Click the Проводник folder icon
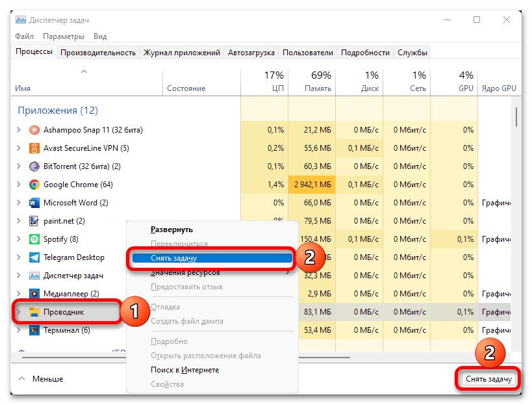The height and width of the screenshot is (405, 532). coord(34,312)
